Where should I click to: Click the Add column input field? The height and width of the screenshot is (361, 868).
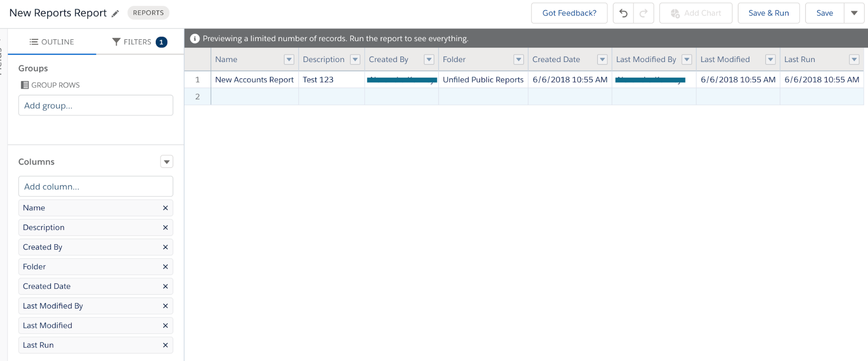click(x=96, y=187)
